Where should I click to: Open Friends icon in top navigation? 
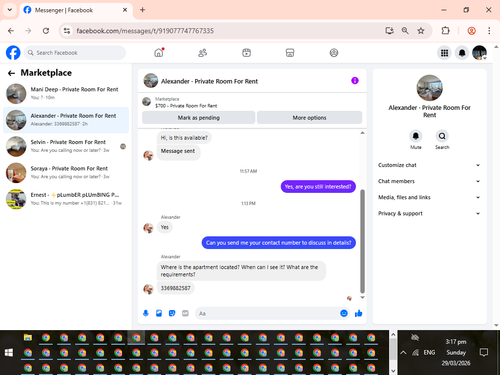(x=203, y=53)
